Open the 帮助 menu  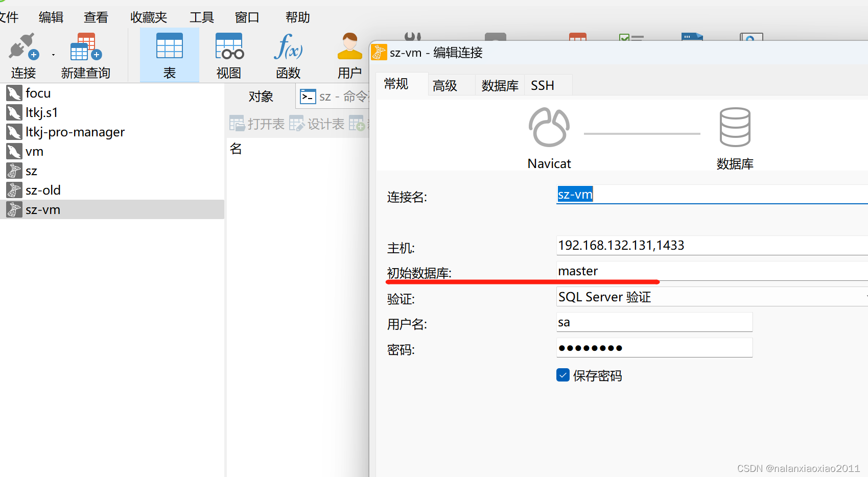click(298, 17)
